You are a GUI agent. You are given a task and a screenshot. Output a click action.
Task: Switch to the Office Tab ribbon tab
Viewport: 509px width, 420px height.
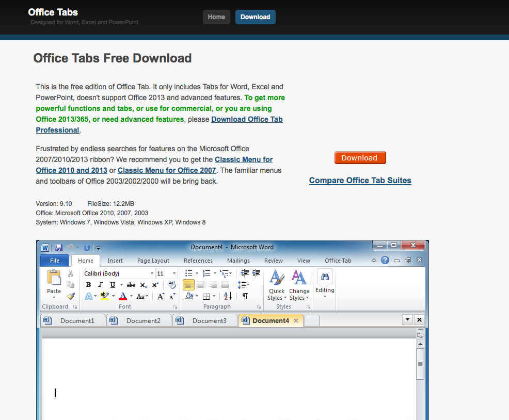[x=338, y=261]
